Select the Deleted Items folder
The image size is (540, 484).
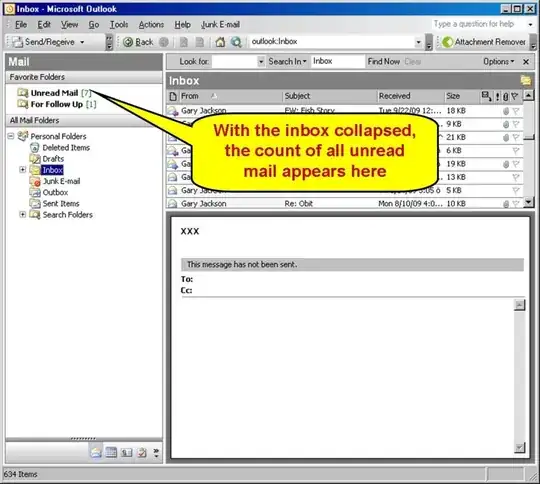point(60,148)
